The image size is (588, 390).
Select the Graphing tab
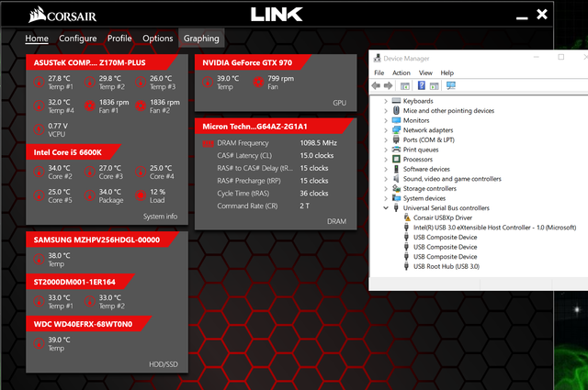[x=201, y=39]
